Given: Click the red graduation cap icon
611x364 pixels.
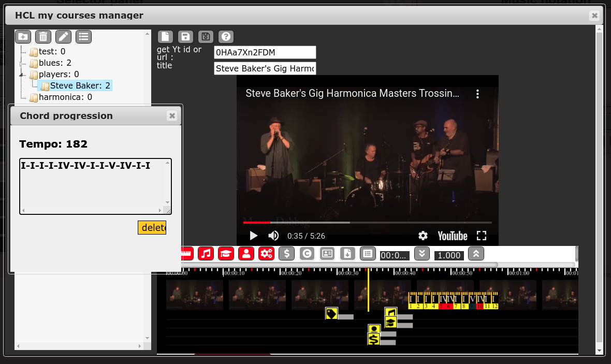Looking at the screenshot, I should pyautogui.click(x=226, y=254).
